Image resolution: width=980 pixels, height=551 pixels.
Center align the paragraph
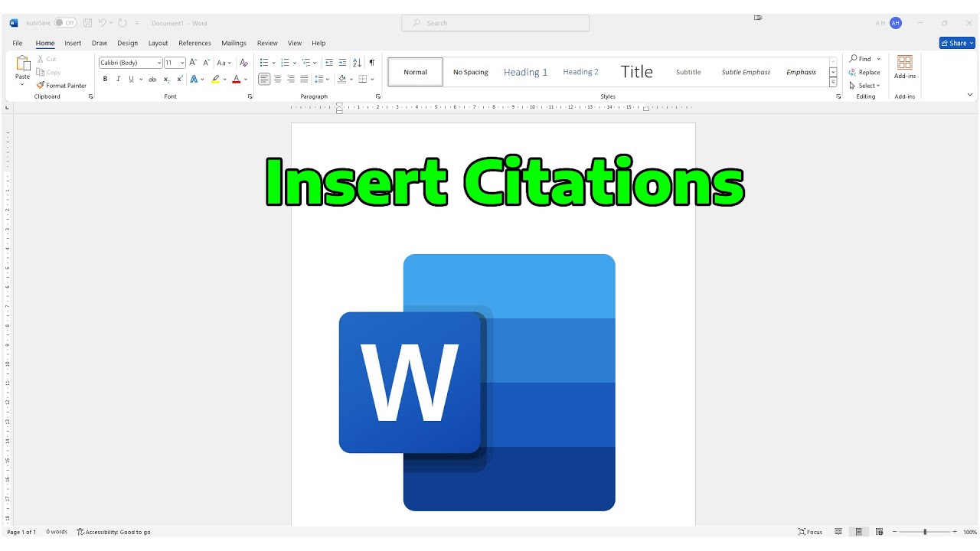(x=277, y=79)
